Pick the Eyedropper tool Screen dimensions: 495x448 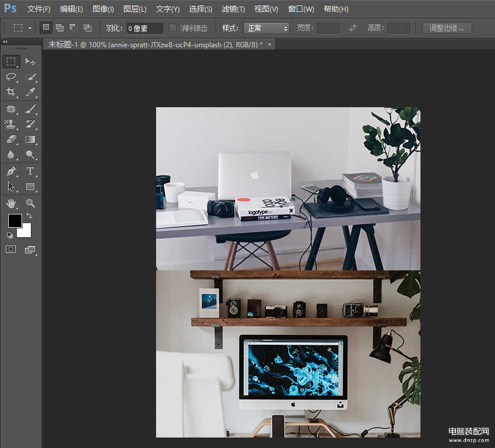pos(30,92)
